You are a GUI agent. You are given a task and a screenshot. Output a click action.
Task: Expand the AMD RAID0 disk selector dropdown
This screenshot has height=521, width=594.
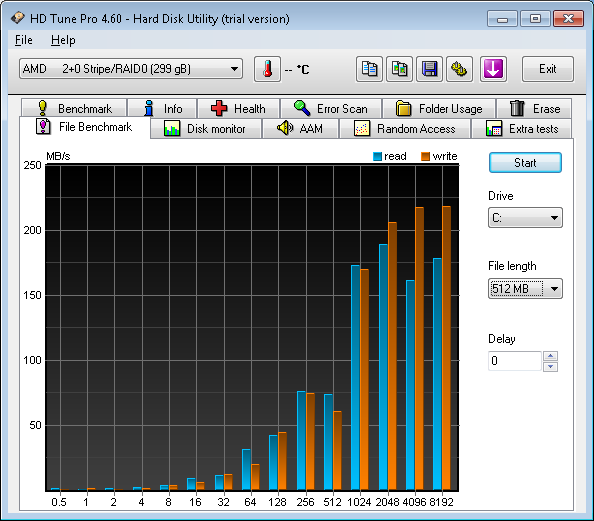(x=131, y=69)
